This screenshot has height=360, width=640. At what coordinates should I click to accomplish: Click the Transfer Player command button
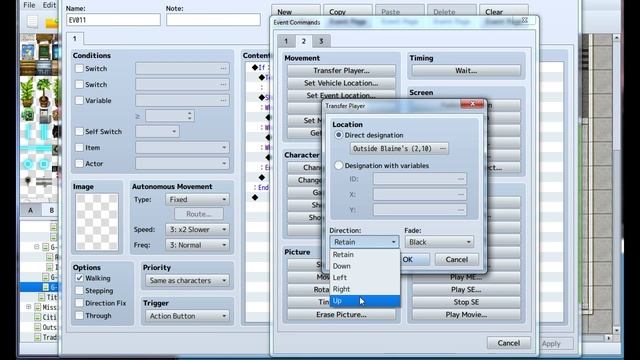pyautogui.click(x=341, y=71)
